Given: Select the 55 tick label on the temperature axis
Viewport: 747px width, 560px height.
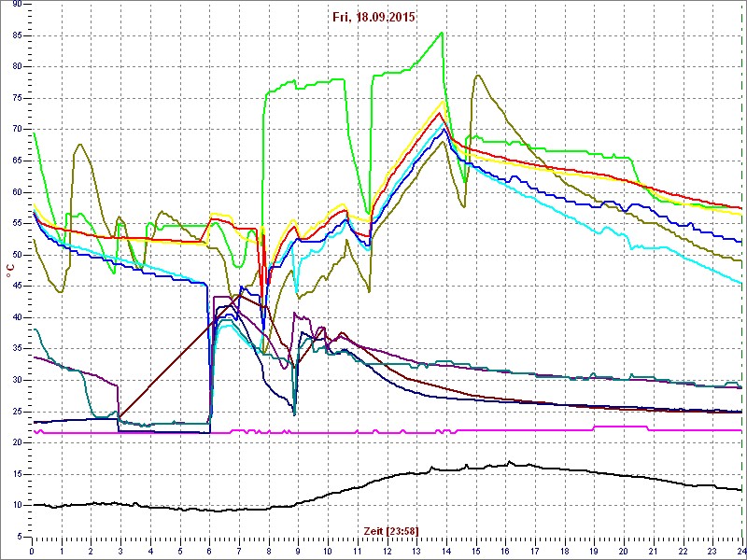Looking at the screenshot, I should coord(16,223).
